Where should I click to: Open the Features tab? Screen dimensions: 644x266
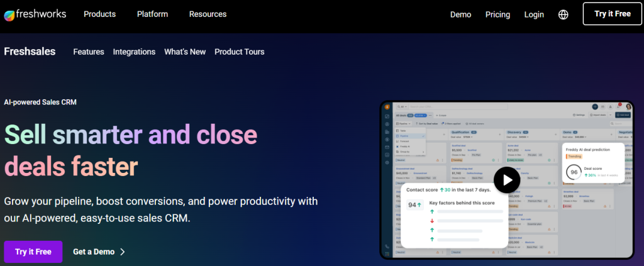(x=89, y=52)
